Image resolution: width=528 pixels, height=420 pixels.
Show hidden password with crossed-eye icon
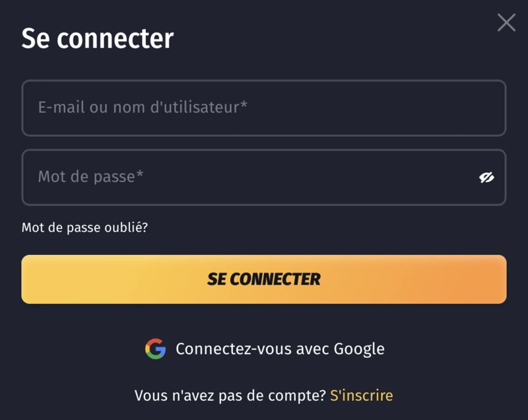[486, 177]
